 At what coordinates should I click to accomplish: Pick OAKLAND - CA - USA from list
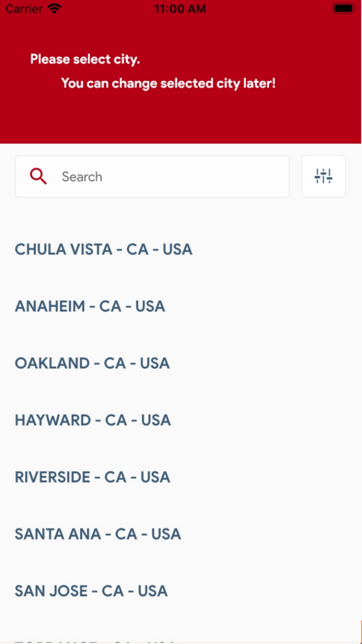click(92, 363)
